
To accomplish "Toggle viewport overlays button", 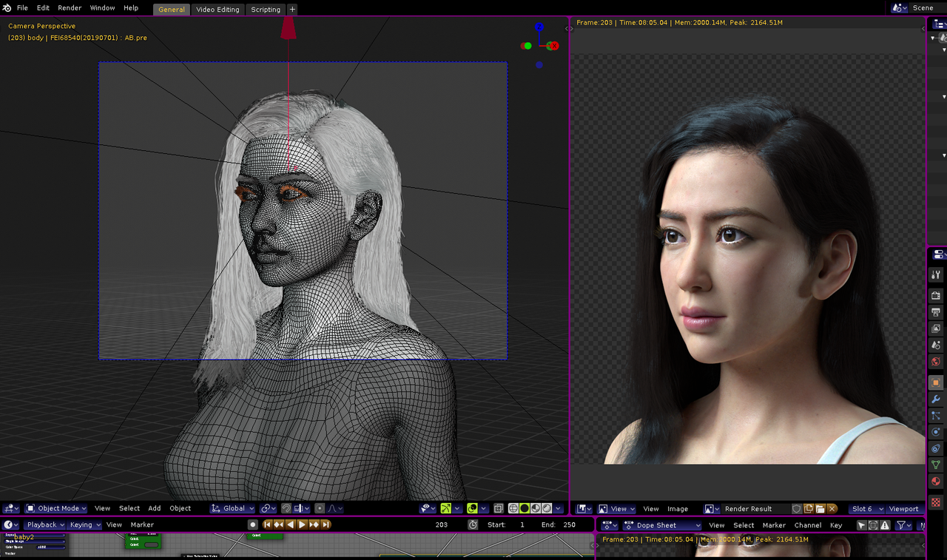I will click(x=472, y=508).
